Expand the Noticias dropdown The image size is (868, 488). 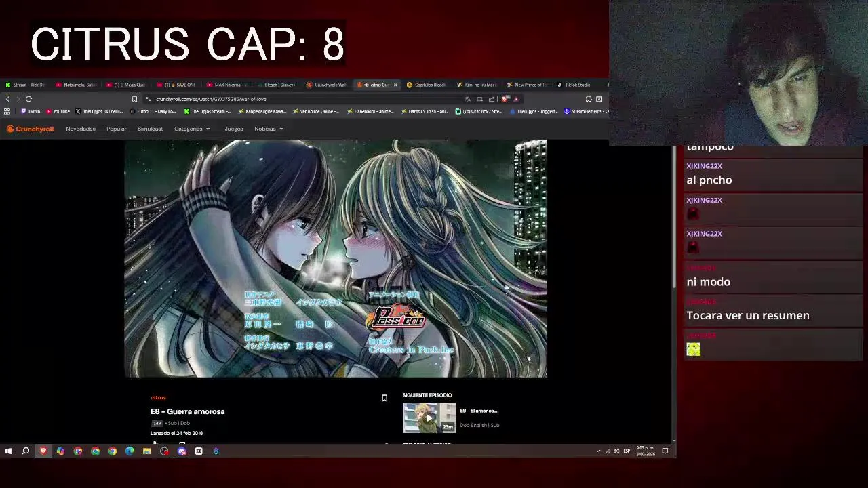(269, 129)
